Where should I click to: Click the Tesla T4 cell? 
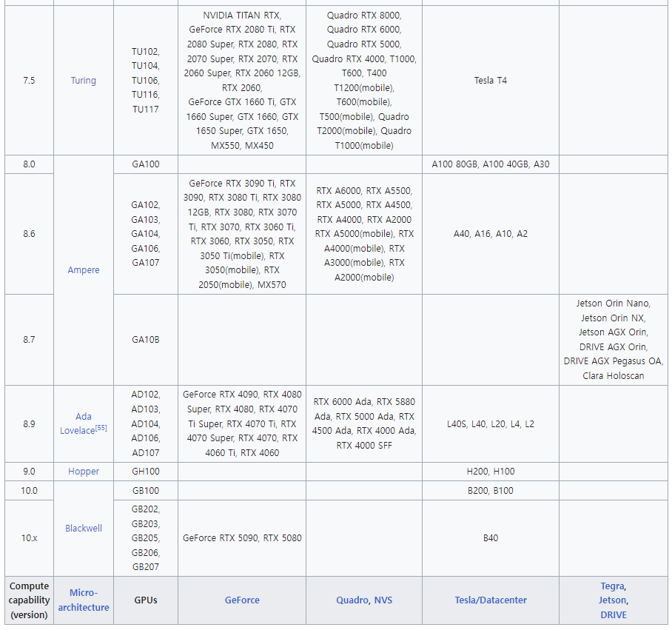491,81
